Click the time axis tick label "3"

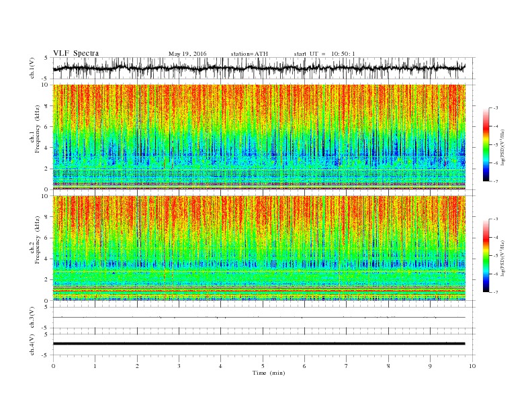pos(179,366)
